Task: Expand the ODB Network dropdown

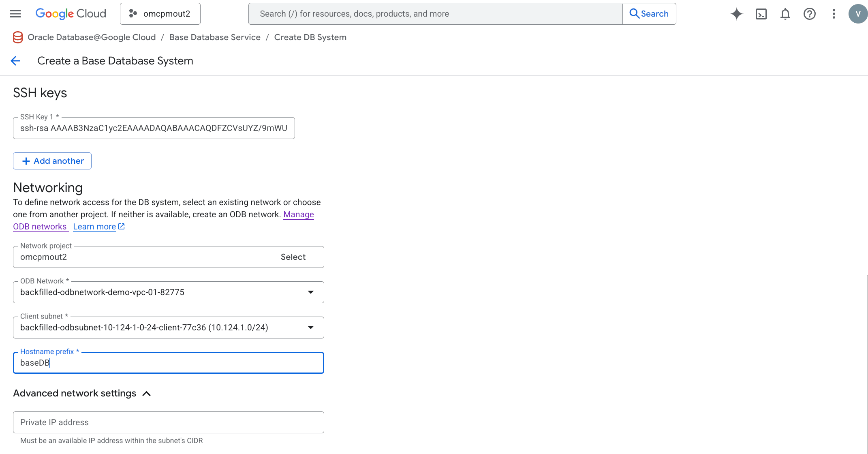Action: (310, 292)
